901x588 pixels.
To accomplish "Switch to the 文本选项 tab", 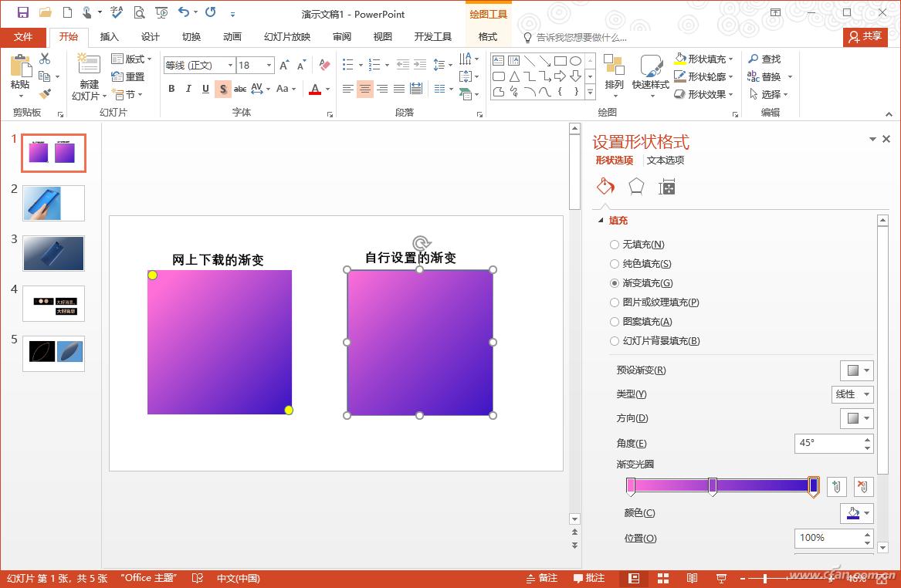I will pyautogui.click(x=665, y=160).
